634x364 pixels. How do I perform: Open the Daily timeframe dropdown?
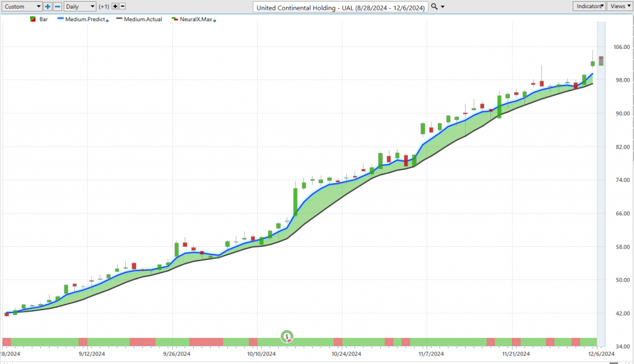[80, 6]
